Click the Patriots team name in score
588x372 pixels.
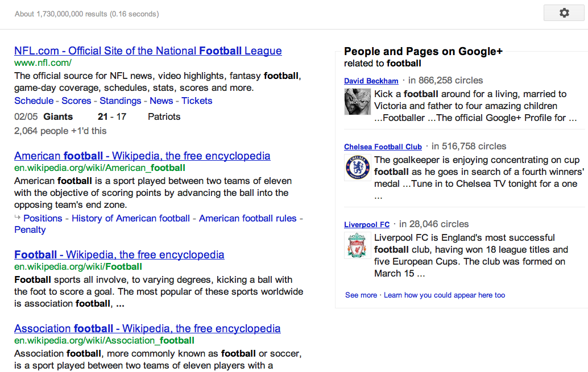point(164,116)
